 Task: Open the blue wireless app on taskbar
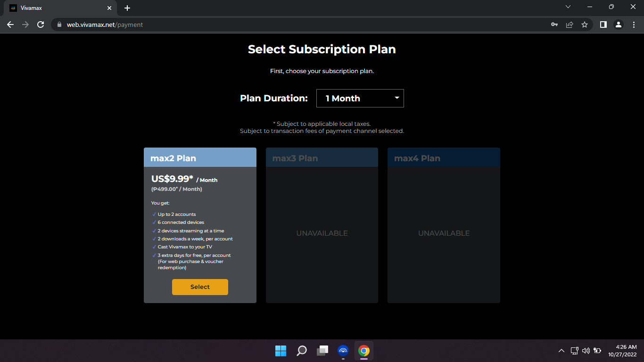click(x=343, y=351)
